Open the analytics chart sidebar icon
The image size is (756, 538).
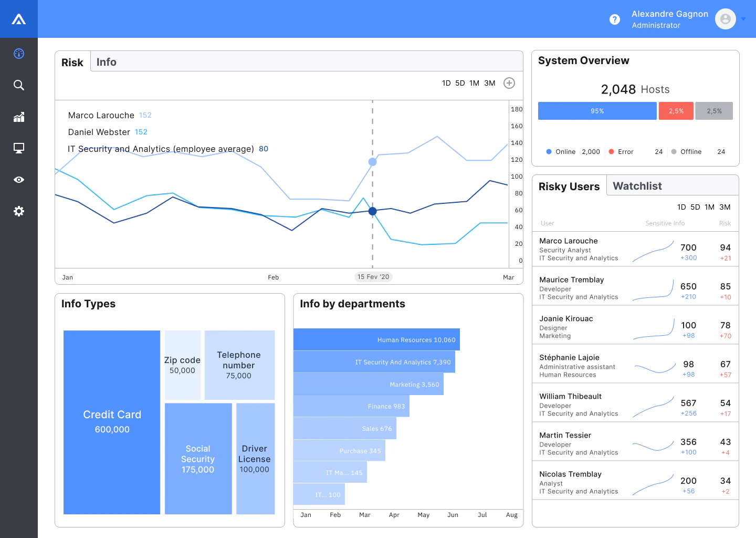click(x=19, y=117)
